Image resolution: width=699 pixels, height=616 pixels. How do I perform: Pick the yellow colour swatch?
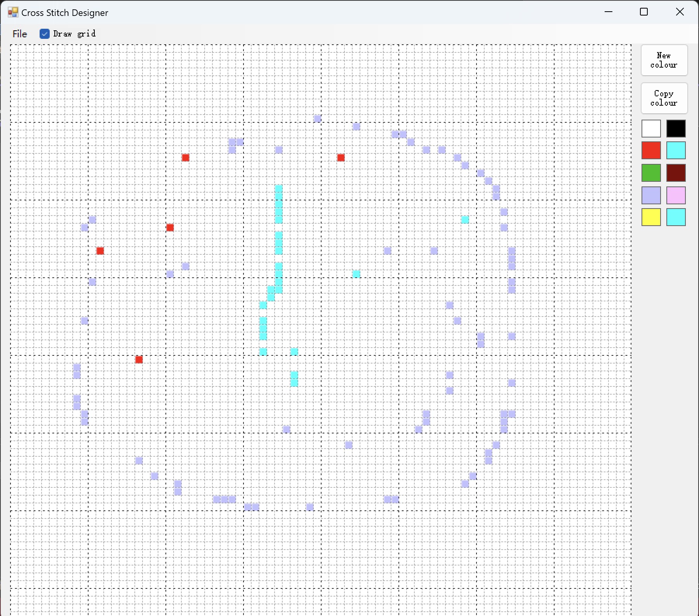pyautogui.click(x=651, y=217)
